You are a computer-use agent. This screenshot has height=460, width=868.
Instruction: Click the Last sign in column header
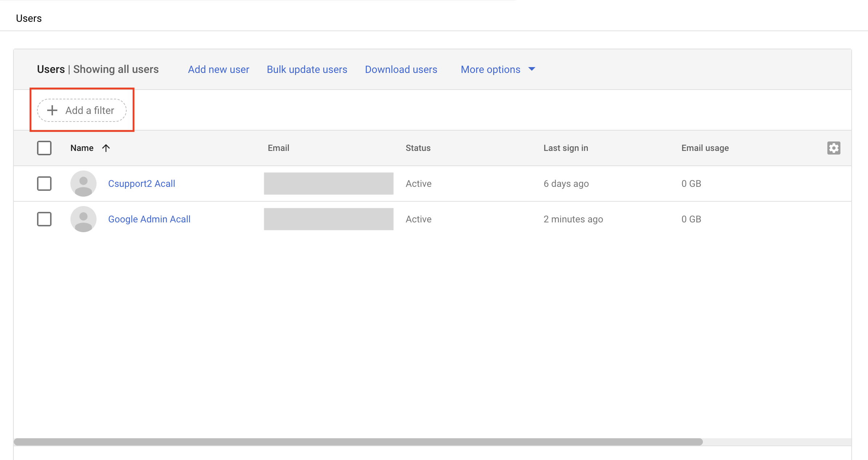coord(565,148)
